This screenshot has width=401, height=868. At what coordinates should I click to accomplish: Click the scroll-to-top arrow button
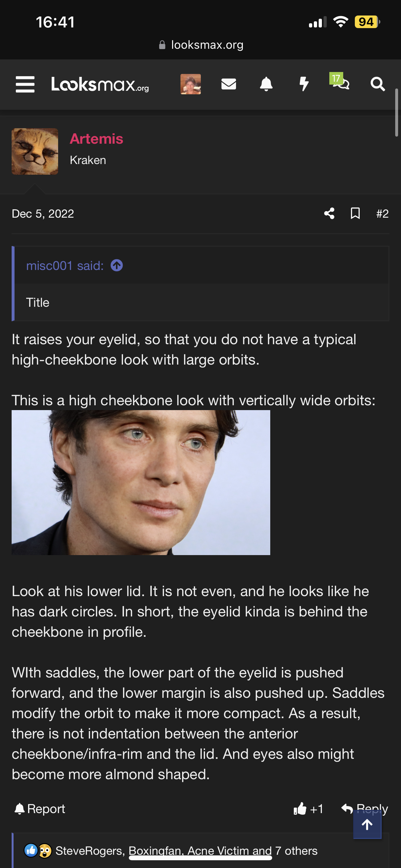click(x=367, y=825)
